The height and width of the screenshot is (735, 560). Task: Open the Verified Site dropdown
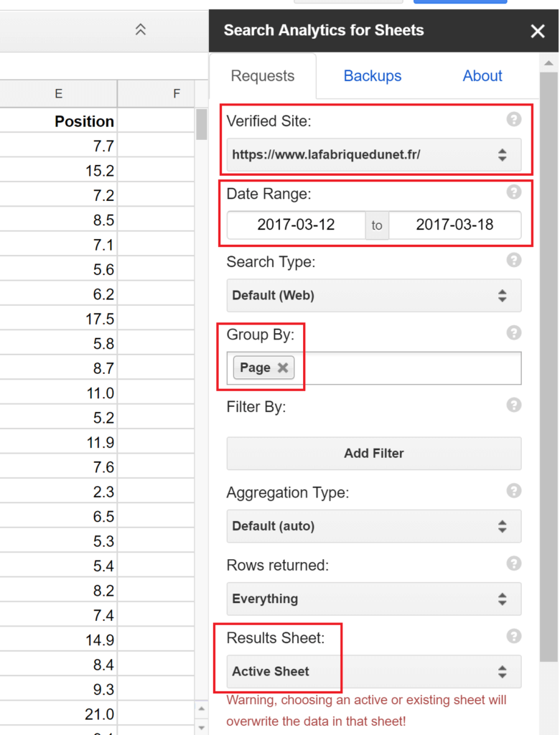pos(373,154)
